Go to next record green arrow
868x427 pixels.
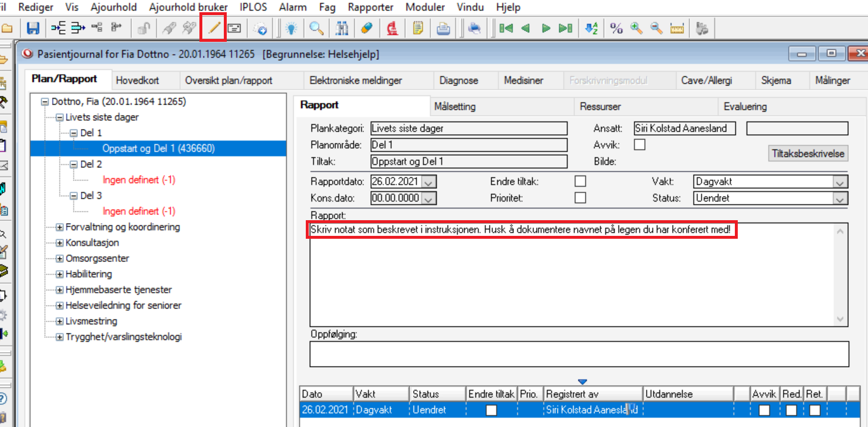545,28
